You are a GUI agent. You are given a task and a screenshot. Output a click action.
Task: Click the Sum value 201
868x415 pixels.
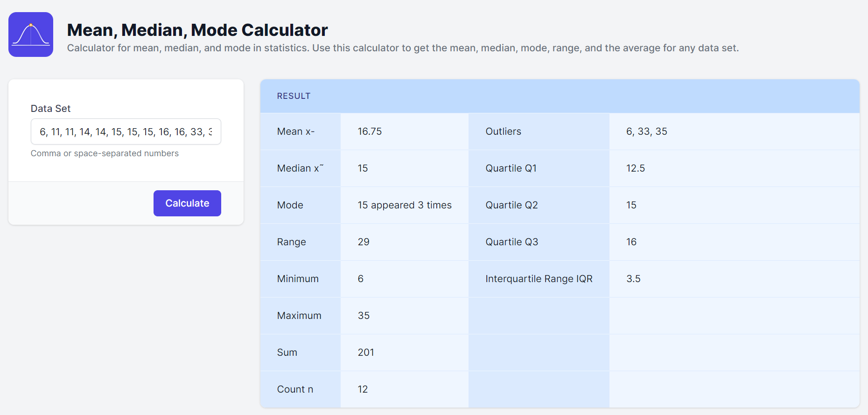[366, 353]
